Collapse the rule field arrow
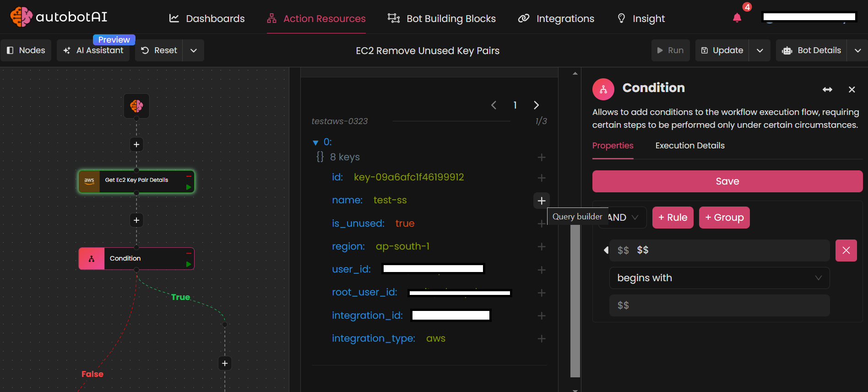Screen dimensions: 868x392 click(606, 250)
